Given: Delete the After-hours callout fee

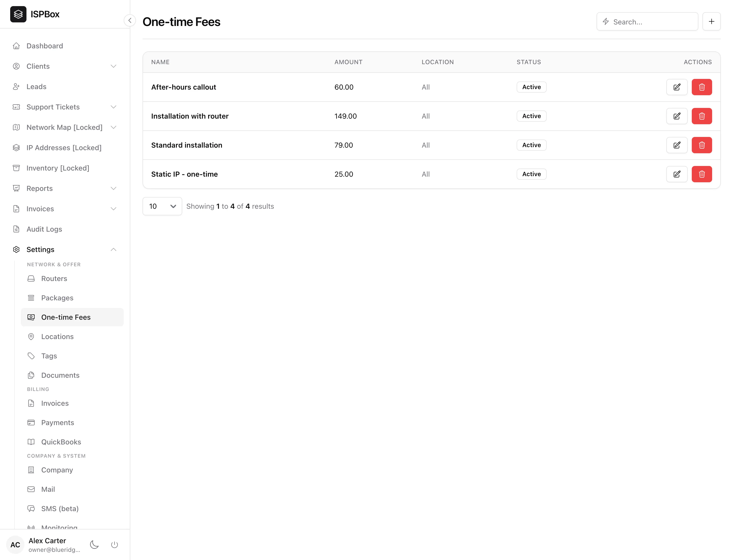Looking at the screenshot, I should pyautogui.click(x=702, y=87).
